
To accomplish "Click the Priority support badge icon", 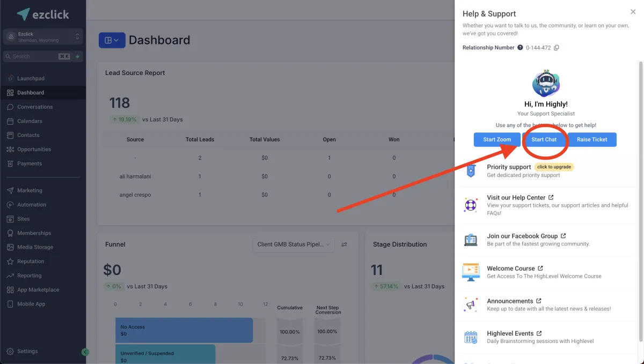I will coord(471,171).
